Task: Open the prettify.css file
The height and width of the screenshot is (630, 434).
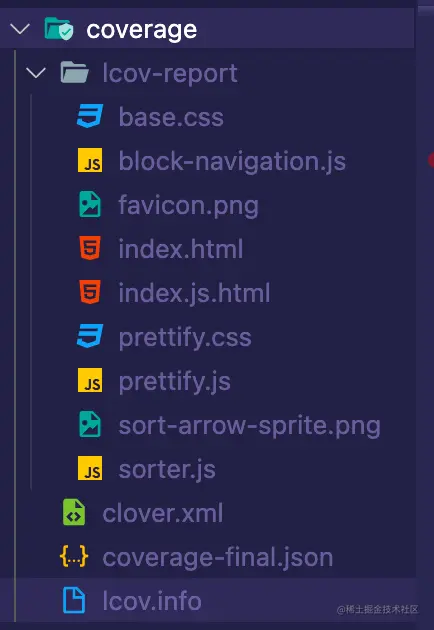Action: (x=185, y=338)
